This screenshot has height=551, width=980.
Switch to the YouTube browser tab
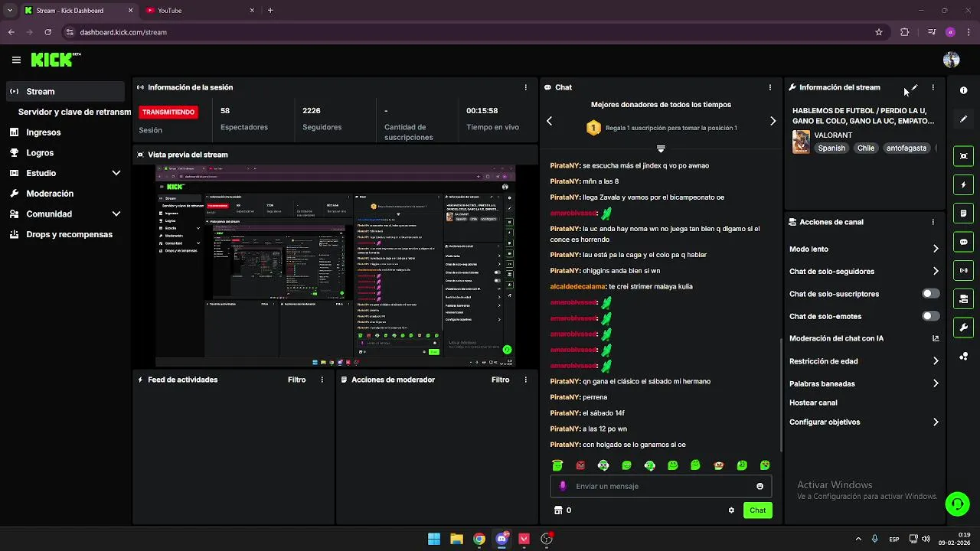(201, 11)
